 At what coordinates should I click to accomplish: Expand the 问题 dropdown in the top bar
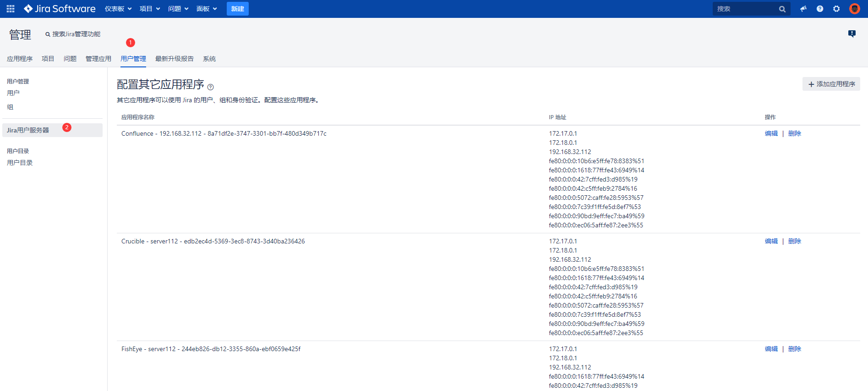[x=178, y=9]
